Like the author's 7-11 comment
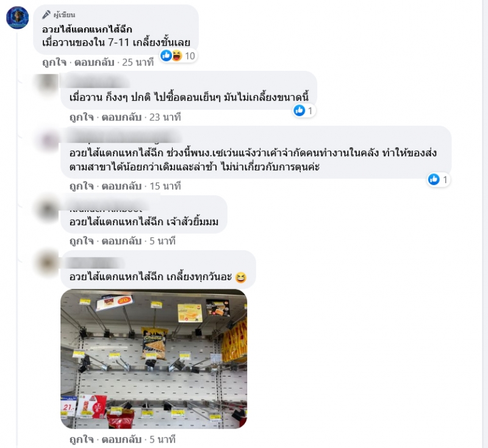This screenshot has height=448, width=488. click(54, 62)
